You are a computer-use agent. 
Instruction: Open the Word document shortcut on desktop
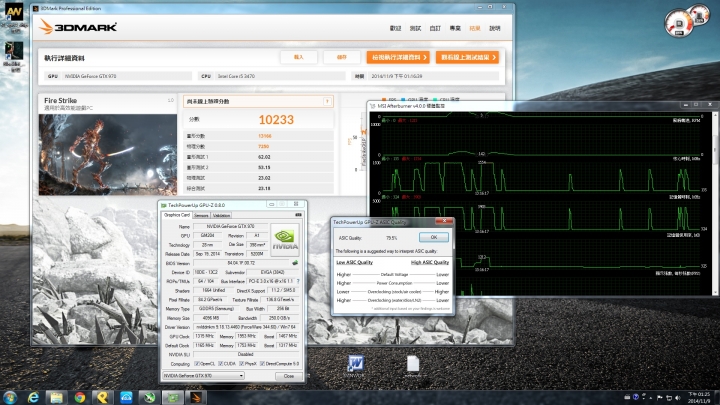[x=355, y=366]
